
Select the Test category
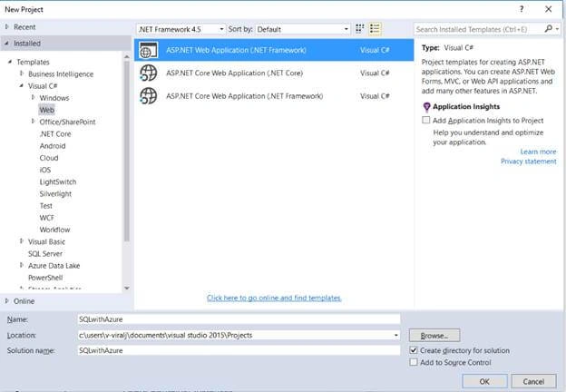pyautogui.click(x=46, y=206)
